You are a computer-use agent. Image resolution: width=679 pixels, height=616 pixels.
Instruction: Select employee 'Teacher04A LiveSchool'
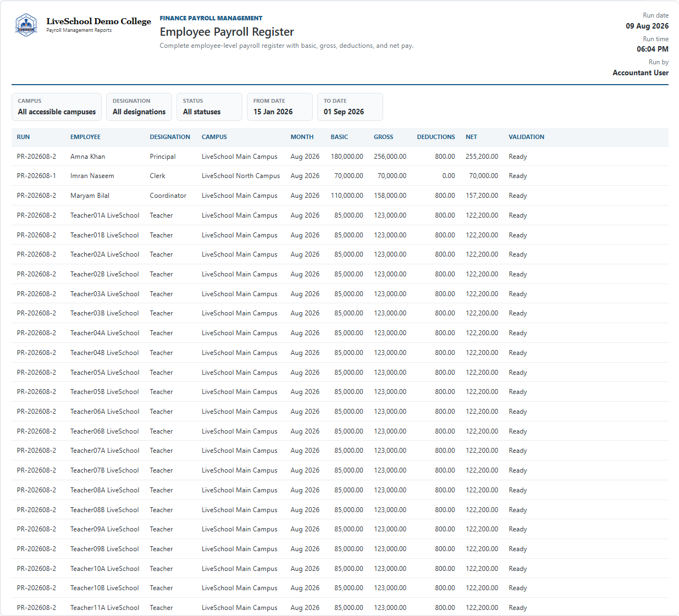point(104,333)
